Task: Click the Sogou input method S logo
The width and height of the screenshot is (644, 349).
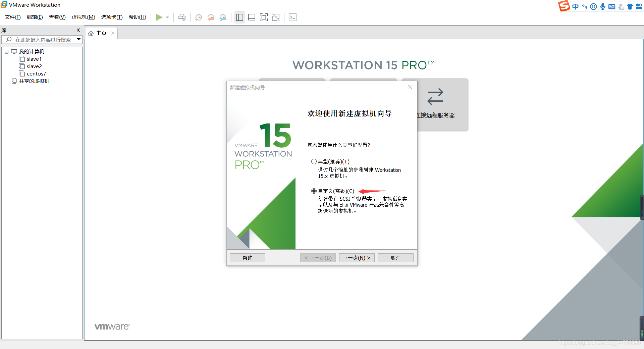Action: pos(564,6)
